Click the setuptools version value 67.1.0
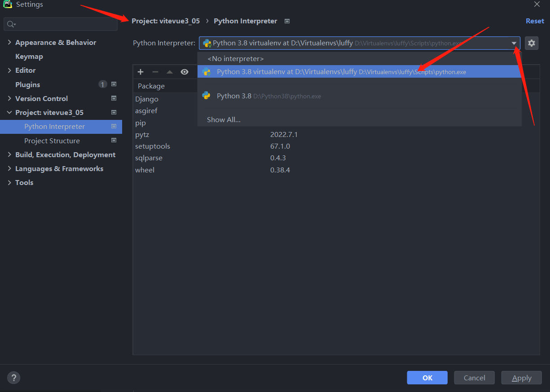The image size is (550, 392). (x=280, y=146)
